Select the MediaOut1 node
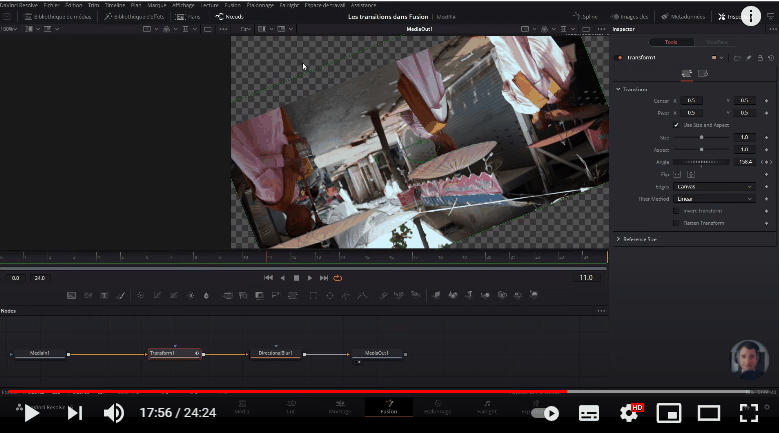This screenshot has width=779, height=433. (x=377, y=353)
